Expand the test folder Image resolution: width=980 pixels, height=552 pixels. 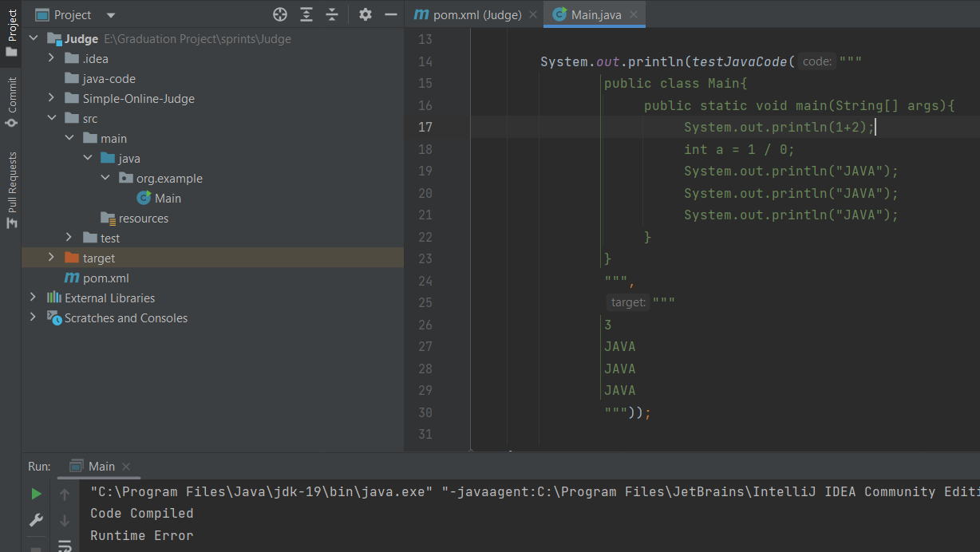click(x=69, y=238)
